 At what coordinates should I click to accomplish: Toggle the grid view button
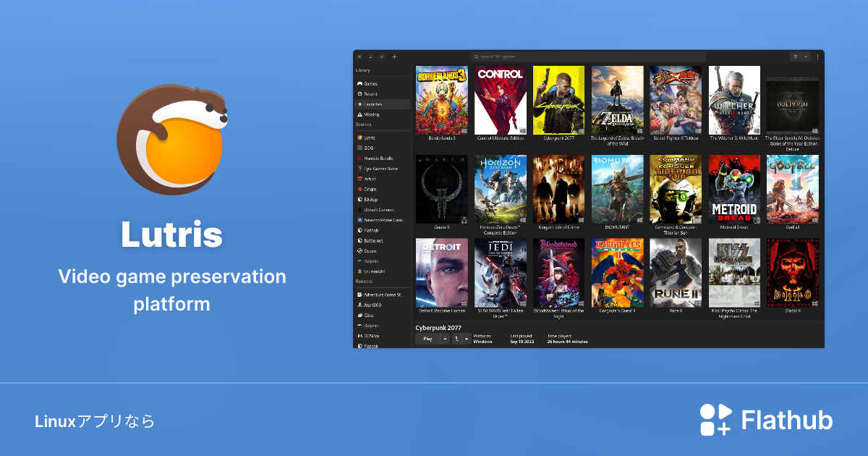click(796, 56)
